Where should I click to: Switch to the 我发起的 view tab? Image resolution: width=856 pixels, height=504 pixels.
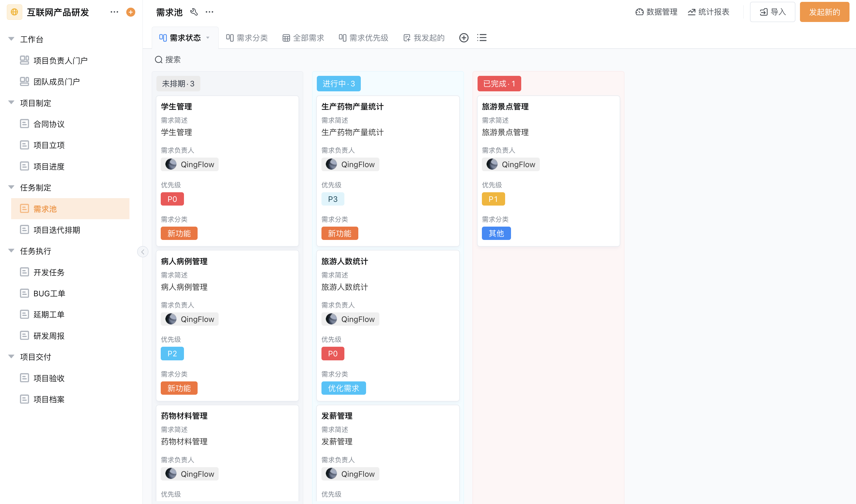pos(424,38)
